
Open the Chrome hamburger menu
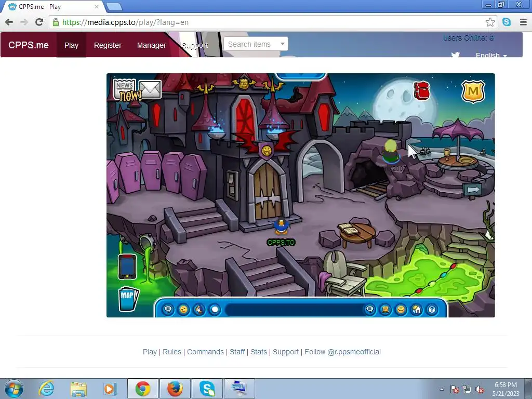point(523,22)
